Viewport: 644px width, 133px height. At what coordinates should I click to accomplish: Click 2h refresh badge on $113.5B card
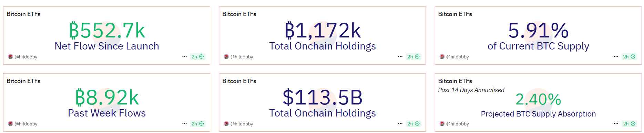(x=413, y=124)
